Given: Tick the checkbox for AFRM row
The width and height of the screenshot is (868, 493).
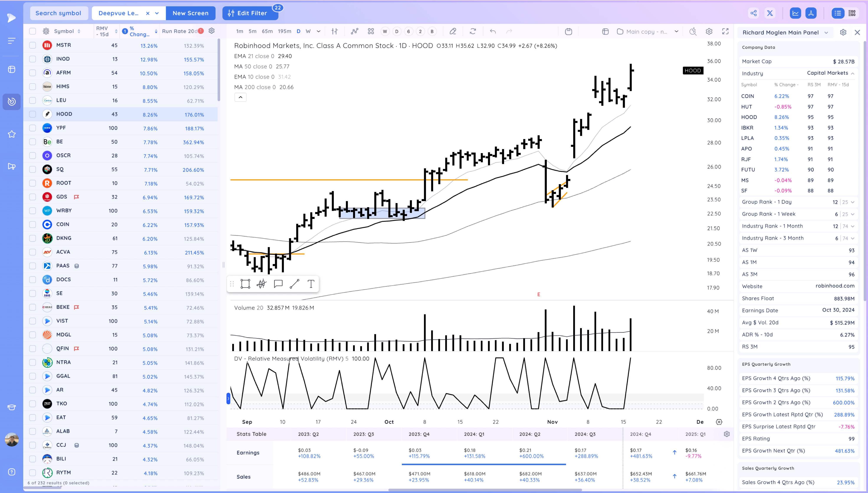Looking at the screenshot, I should pos(33,73).
